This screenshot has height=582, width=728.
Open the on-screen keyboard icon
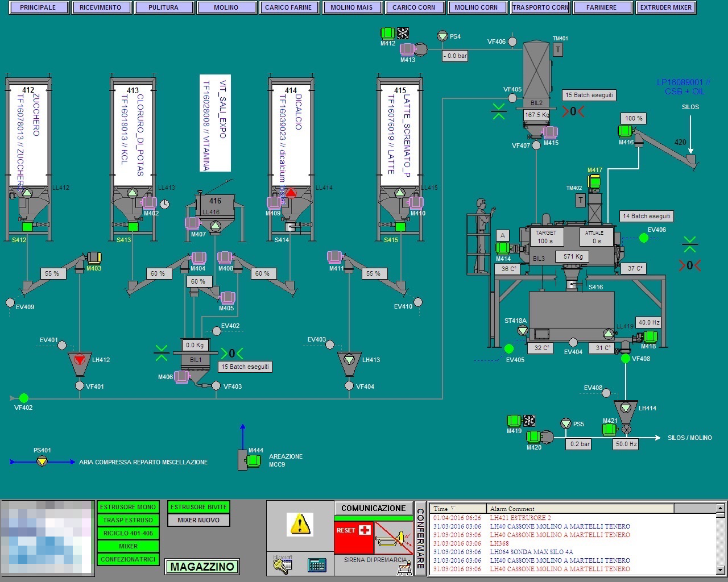pyautogui.click(x=317, y=565)
